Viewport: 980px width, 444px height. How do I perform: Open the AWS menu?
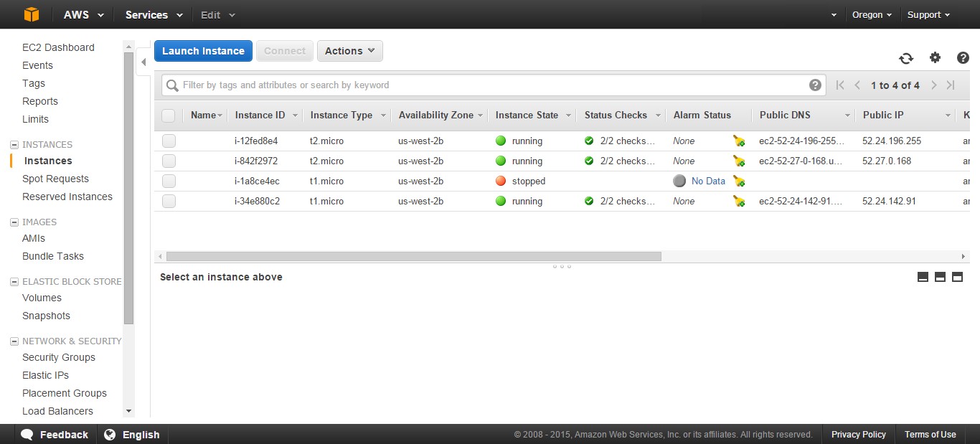[83, 14]
